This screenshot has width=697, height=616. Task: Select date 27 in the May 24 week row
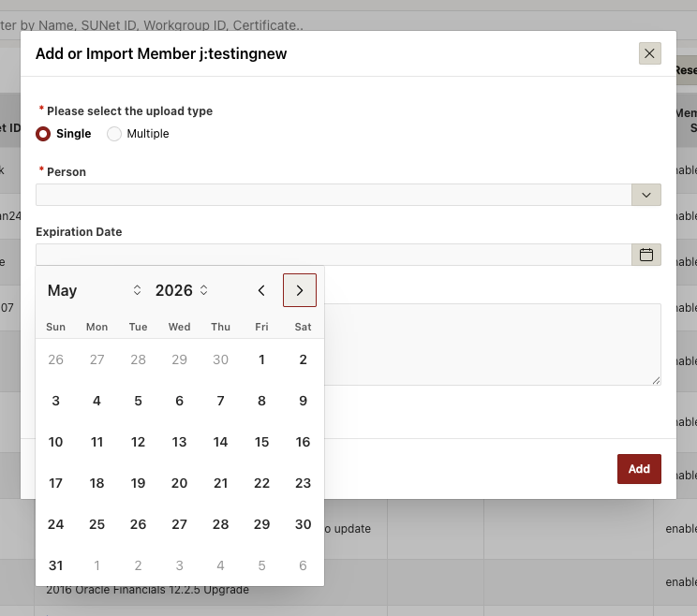[x=180, y=524]
